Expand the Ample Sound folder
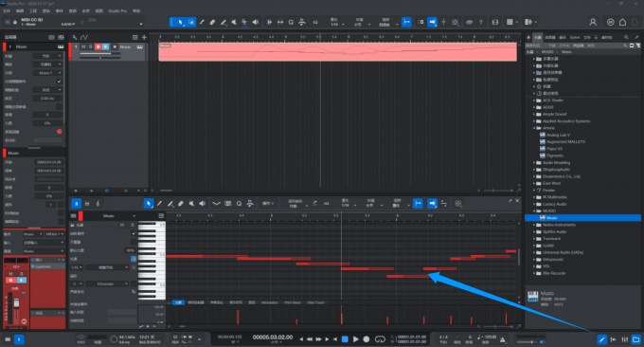Viewport: 644px width, 347px height. pyautogui.click(x=534, y=115)
